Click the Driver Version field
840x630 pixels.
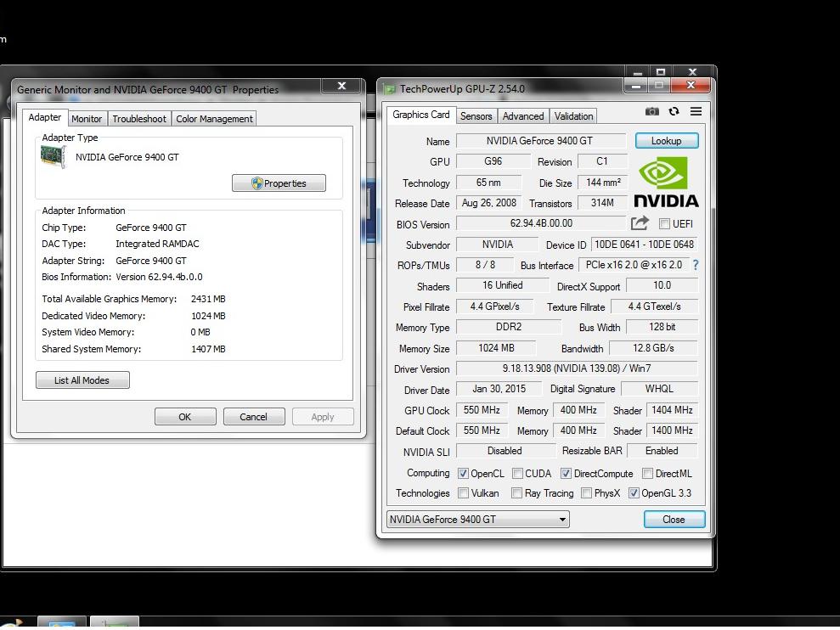[x=577, y=368]
